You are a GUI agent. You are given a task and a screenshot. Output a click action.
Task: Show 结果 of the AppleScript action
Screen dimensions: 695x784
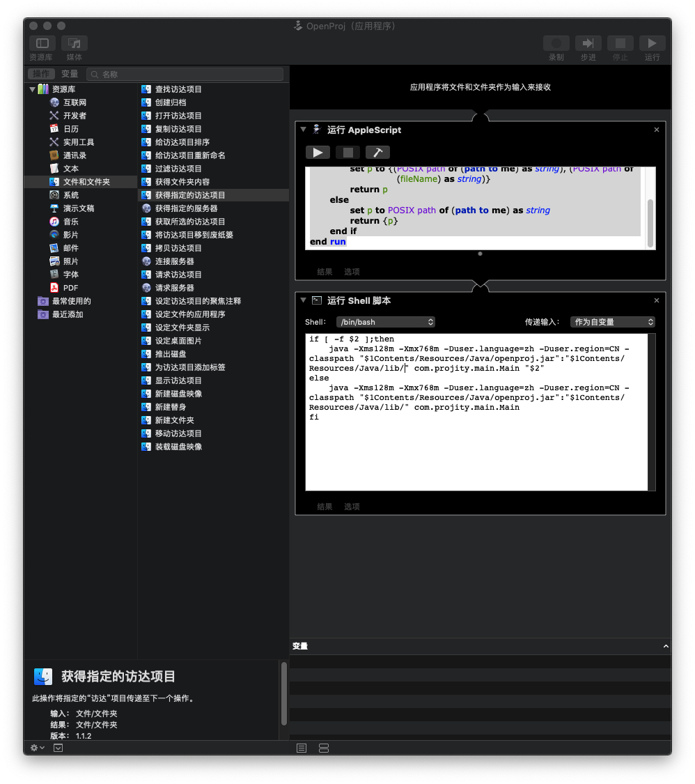(x=325, y=272)
